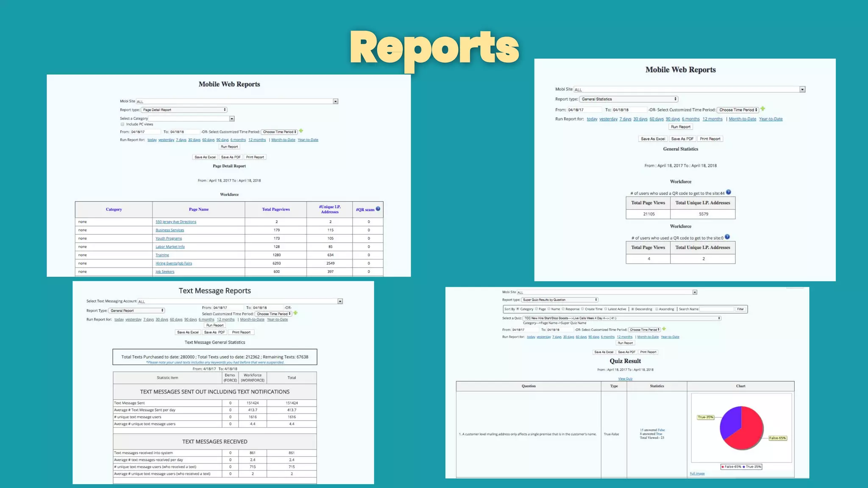The width and height of the screenshot is (868, 488).
Task: Select Sort By Response radio button
Action: (x=563, y=309)
